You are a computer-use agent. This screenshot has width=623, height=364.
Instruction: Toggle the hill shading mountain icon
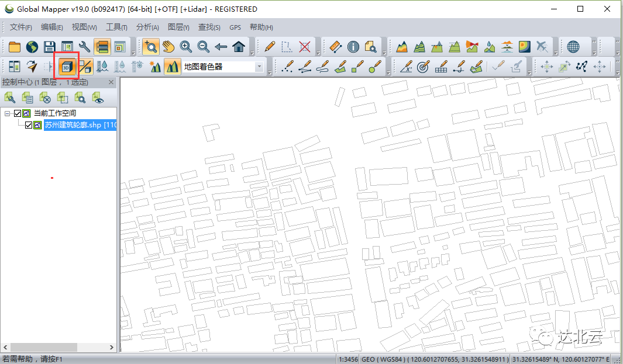pos(173,66)
